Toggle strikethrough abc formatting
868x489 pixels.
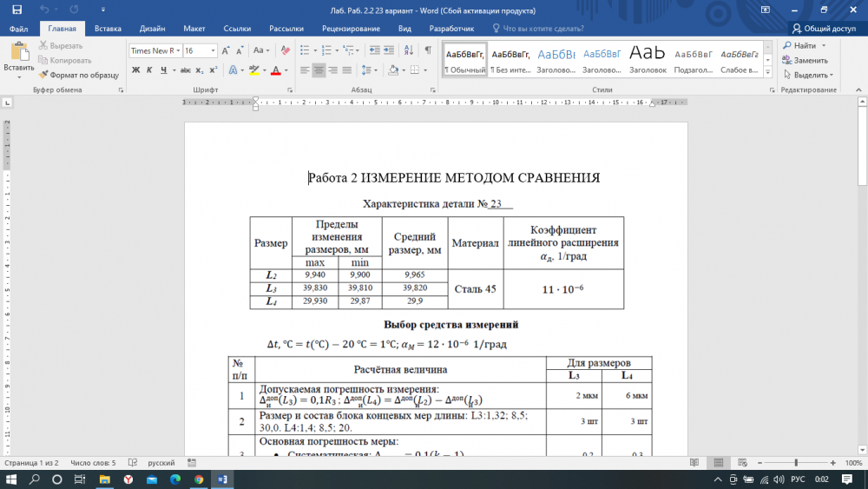(x=186, y=70)
